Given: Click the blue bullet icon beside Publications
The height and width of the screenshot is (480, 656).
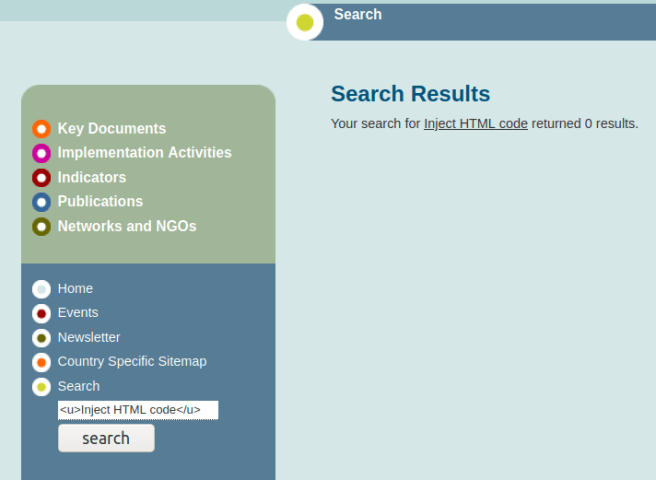Looking at the screenshot, I should click(x=41, y=202).
